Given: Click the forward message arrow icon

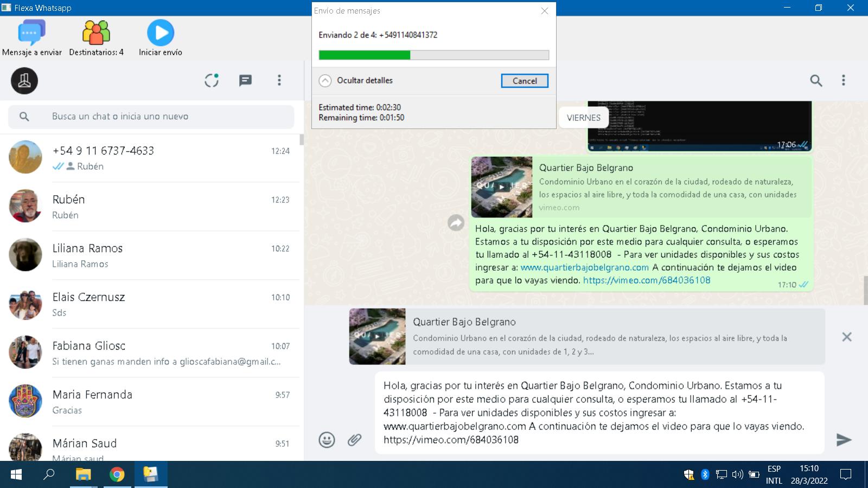Looking at the screenshot, I should tap(456, 222).
